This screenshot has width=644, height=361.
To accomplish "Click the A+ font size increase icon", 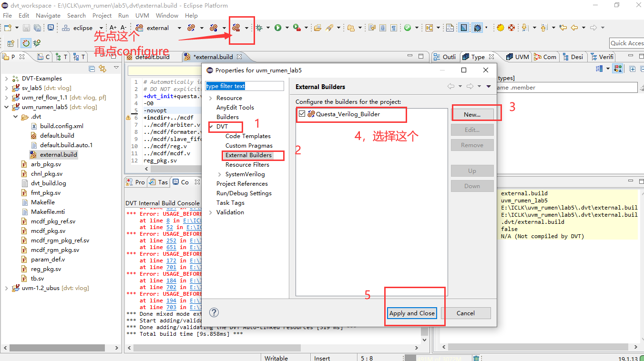I will tap(113, 27).
